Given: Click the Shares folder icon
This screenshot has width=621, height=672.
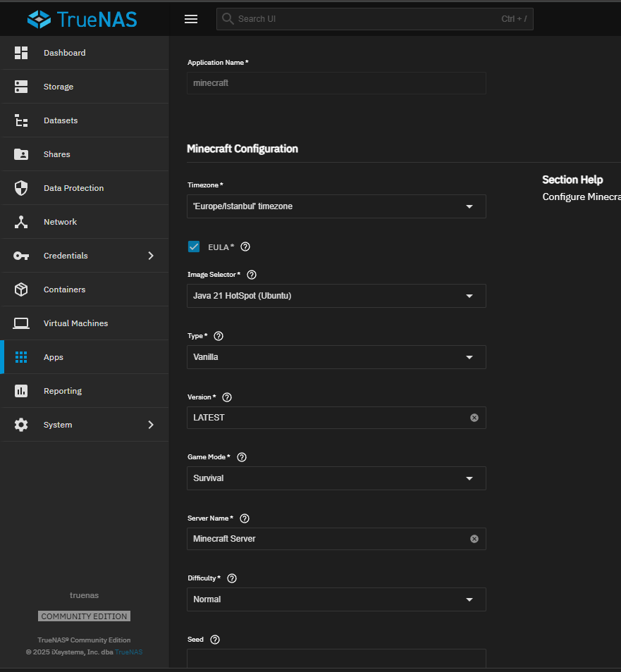Looking at the screenshot, I should [21, 154].
